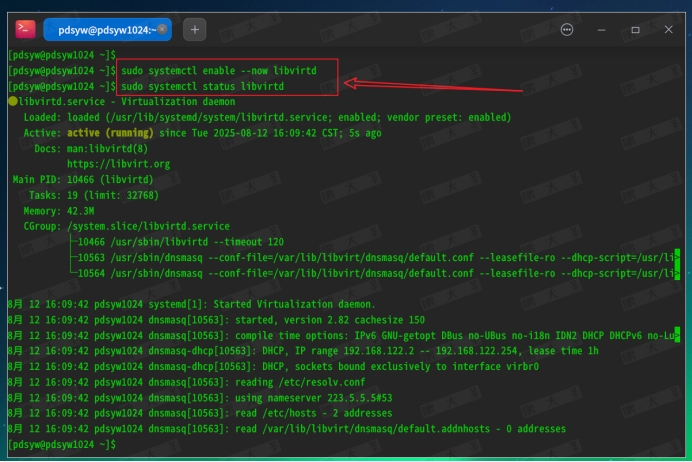Click the 'Started Virtualization daemon' log line
The width and height of the screenshot is (692, 462).
point(290,304)
